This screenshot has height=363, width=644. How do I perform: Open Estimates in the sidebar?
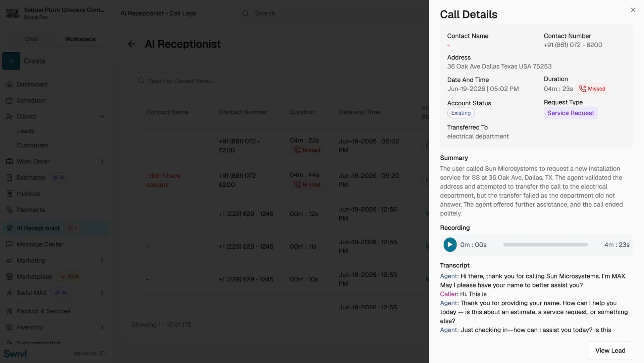(x=31, y=177)
